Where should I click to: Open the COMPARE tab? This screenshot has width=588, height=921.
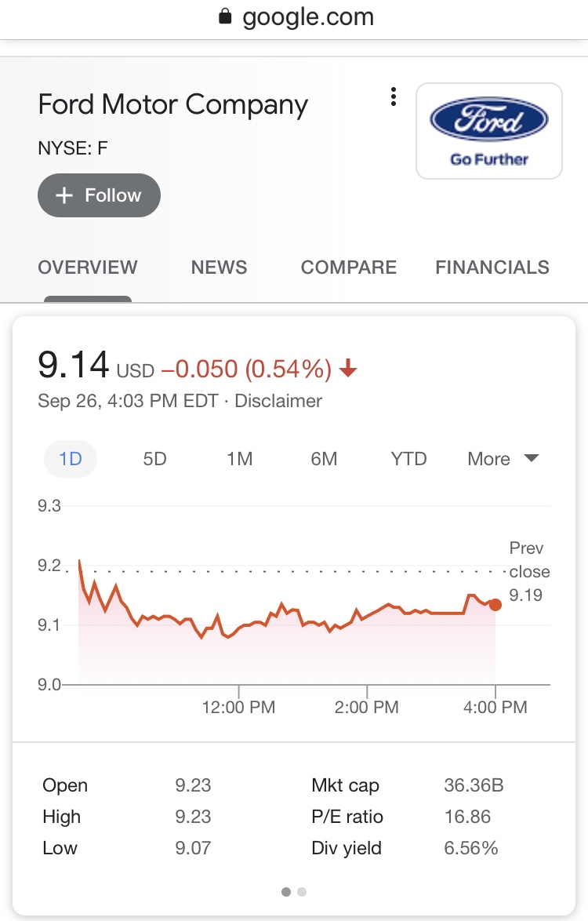[x=349, y=268]
